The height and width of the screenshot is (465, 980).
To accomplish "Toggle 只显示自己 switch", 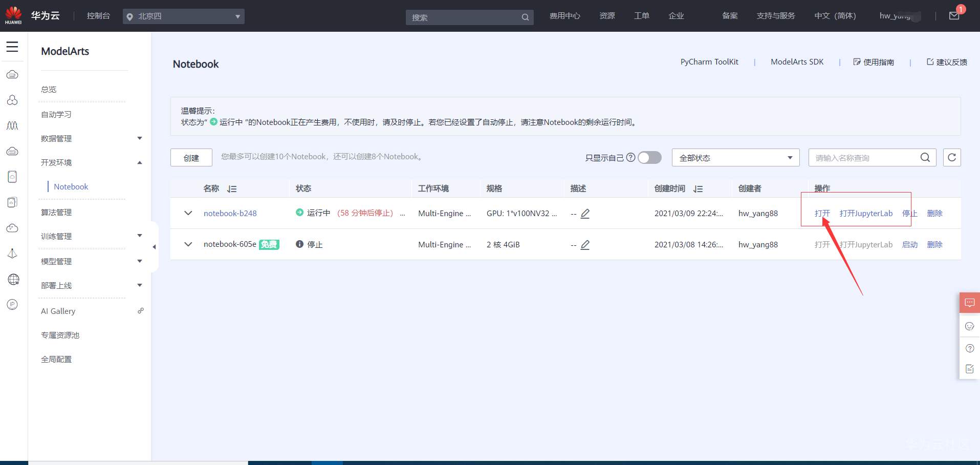I will click(x=650, y=157).
